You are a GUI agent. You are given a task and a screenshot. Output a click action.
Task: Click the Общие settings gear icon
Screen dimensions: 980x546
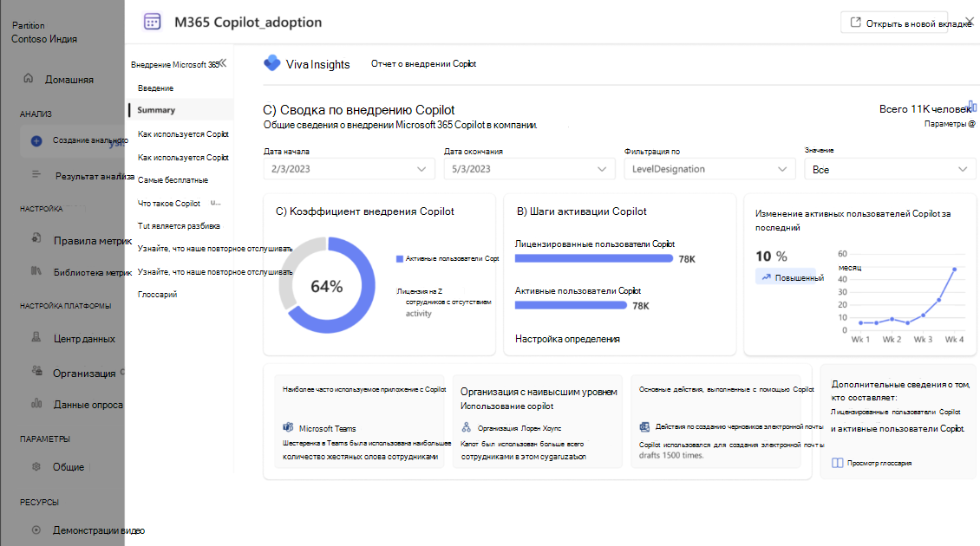36,466
